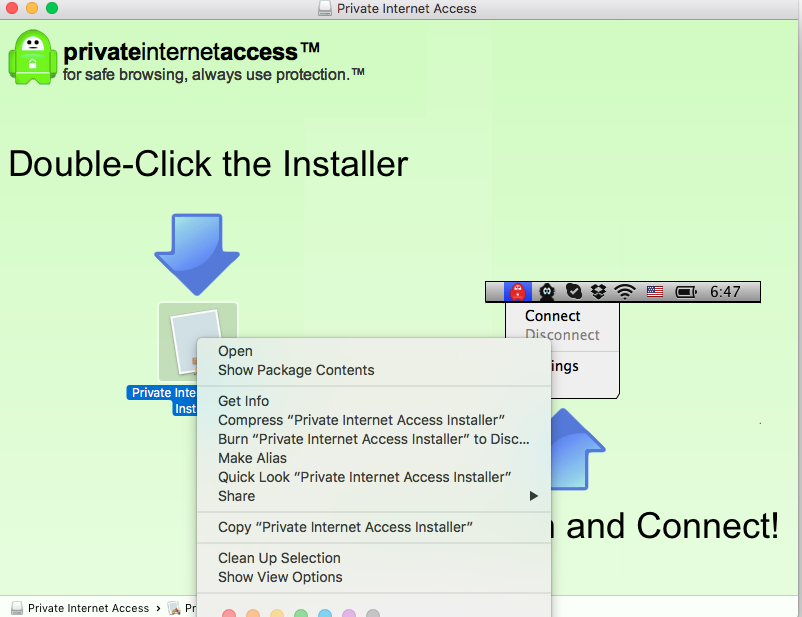
Task: Apply the purple tag color
Action: click(x=349, y=613)
